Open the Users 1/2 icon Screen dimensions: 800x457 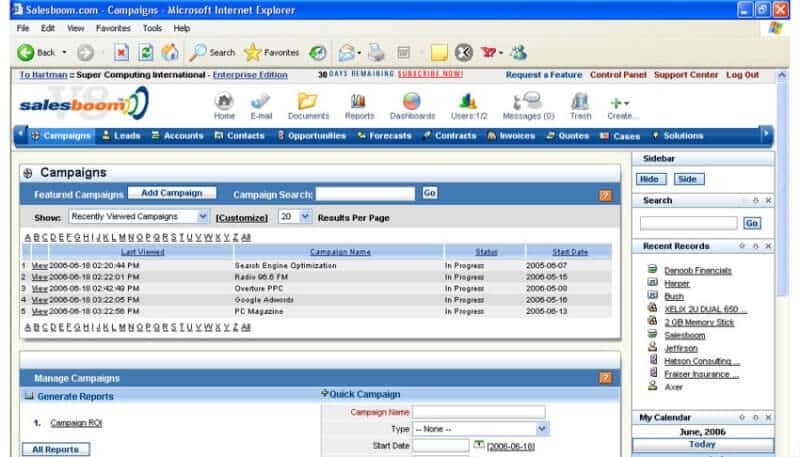click(469, 106)
